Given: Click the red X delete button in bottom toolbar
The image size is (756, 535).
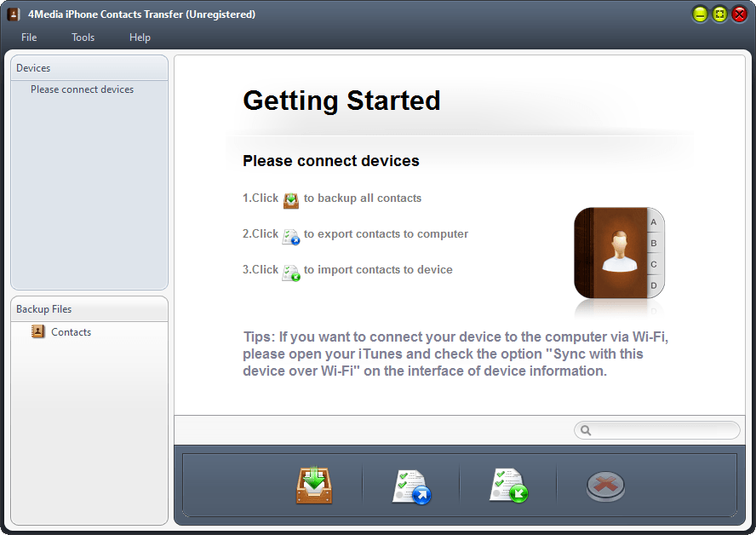Looking at the screenshot, I should click(x=605, y=486).
